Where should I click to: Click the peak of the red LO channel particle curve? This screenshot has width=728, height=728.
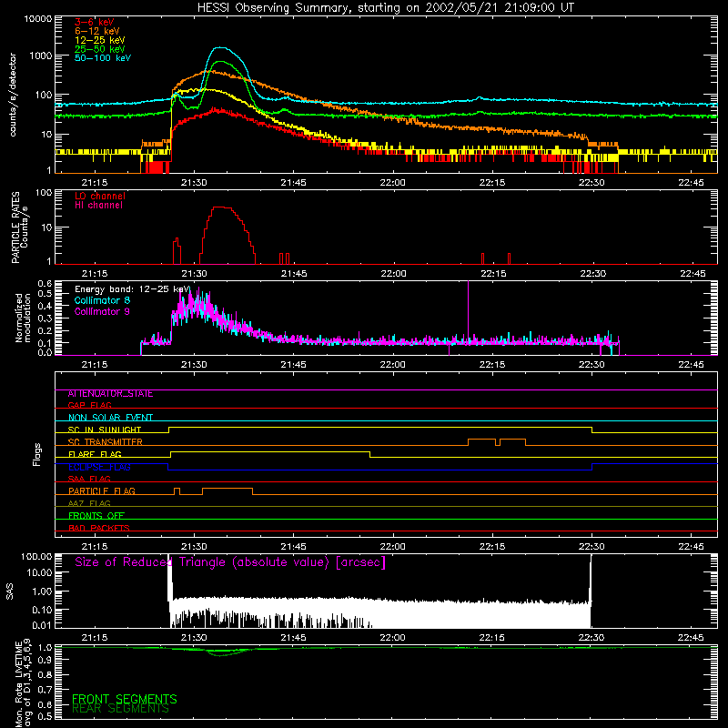click(221, 207)
